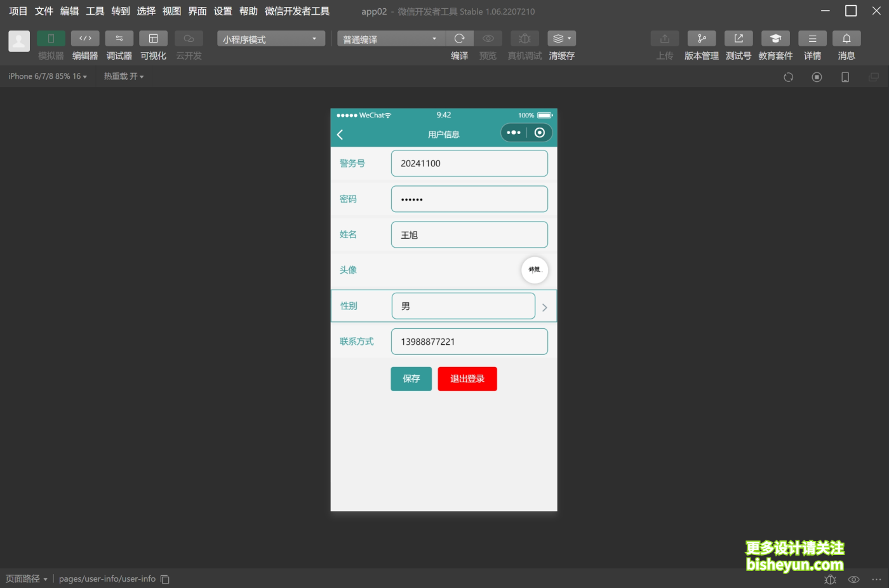
Task: Click the simulator stop record icon
Action: (817, 77)
